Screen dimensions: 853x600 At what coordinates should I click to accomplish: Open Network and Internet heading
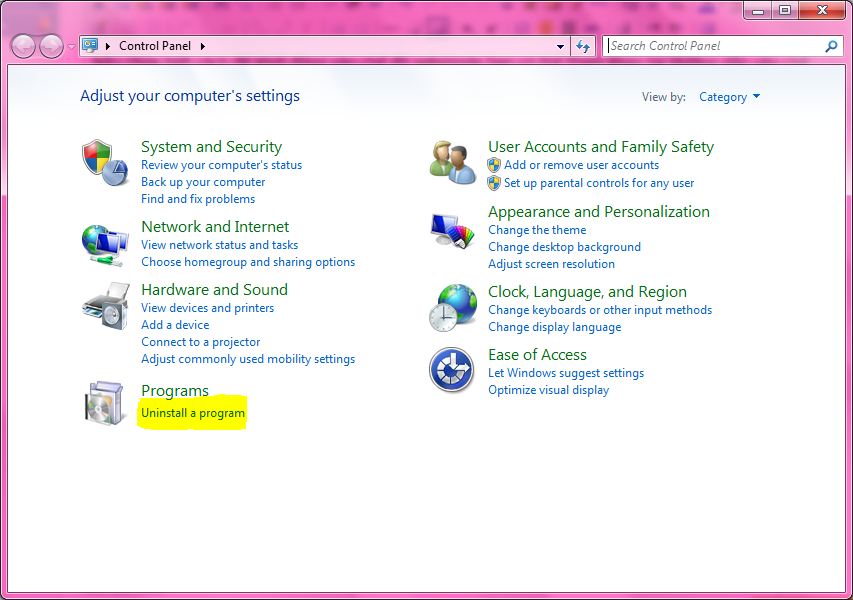(215, 226)
